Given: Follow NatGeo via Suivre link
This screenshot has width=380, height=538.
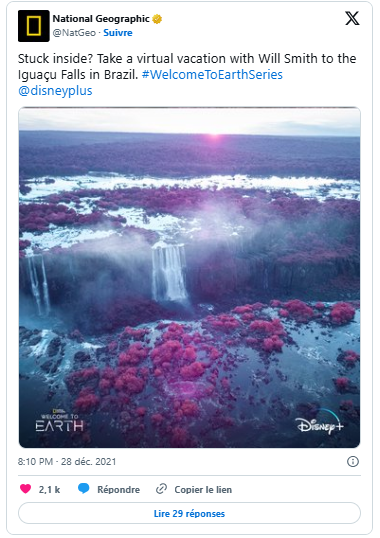Looking at the screenshot, I should [118, 33].
